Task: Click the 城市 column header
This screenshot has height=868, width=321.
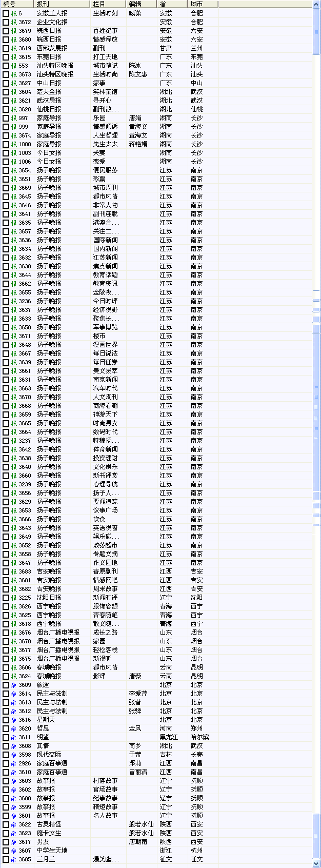Action: tap(203, 4)
